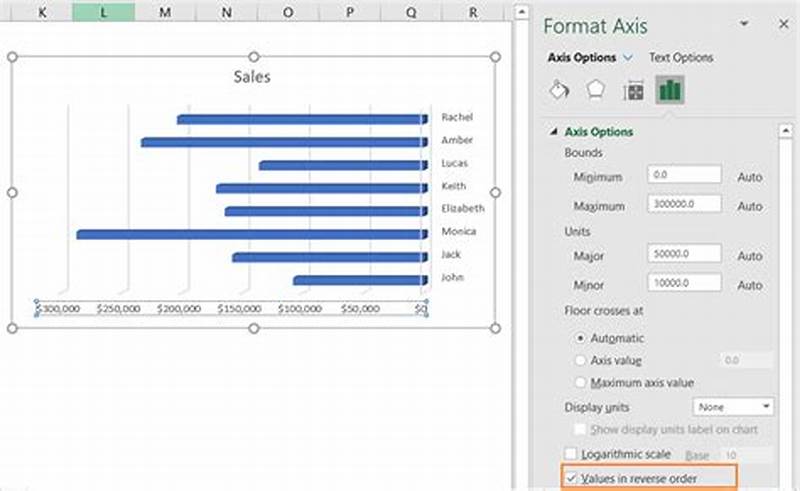Screen dimensions: 800x491
Task: Click the Elizabeth category label
Action: coord(463,208)
